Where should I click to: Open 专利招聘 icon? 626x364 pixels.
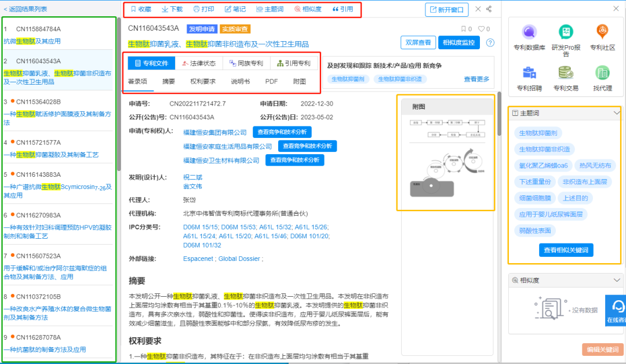point(529,72)
